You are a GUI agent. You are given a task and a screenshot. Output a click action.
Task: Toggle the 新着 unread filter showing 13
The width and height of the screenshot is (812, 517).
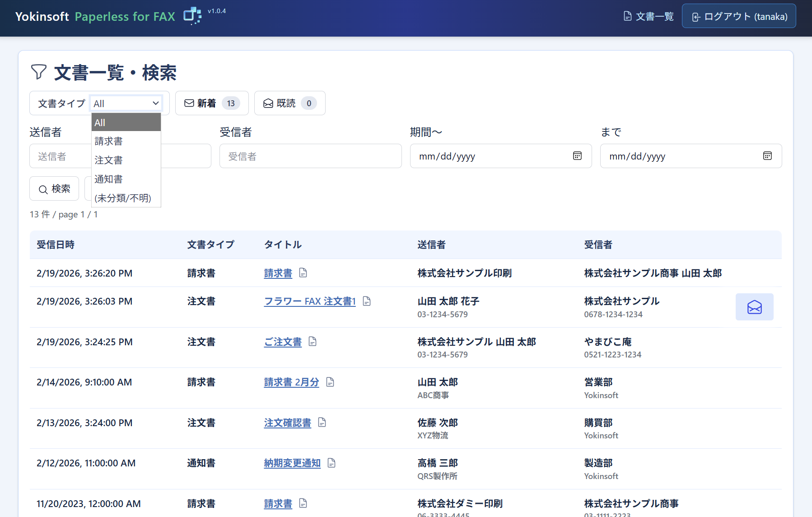click(x=211, y=103)
